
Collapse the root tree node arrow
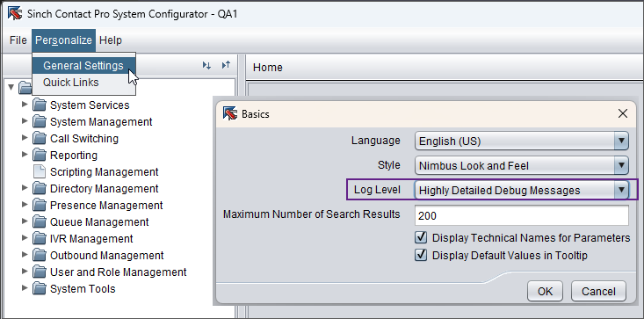pos(11,87)
